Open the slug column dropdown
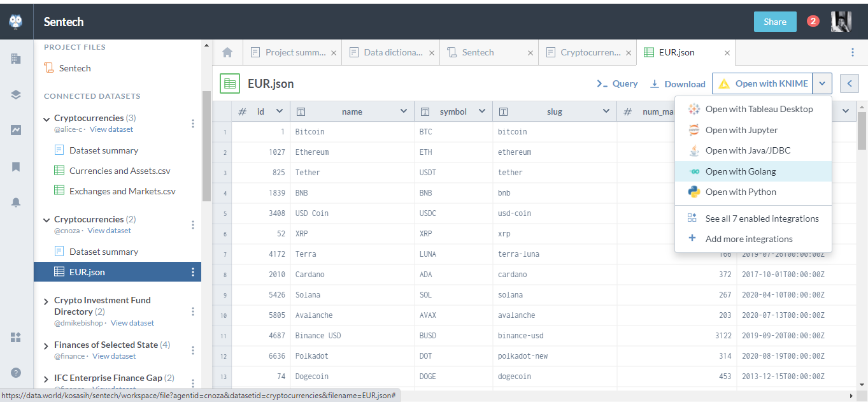The width and height of the screenshot is (868, 402). pos(606,111)
